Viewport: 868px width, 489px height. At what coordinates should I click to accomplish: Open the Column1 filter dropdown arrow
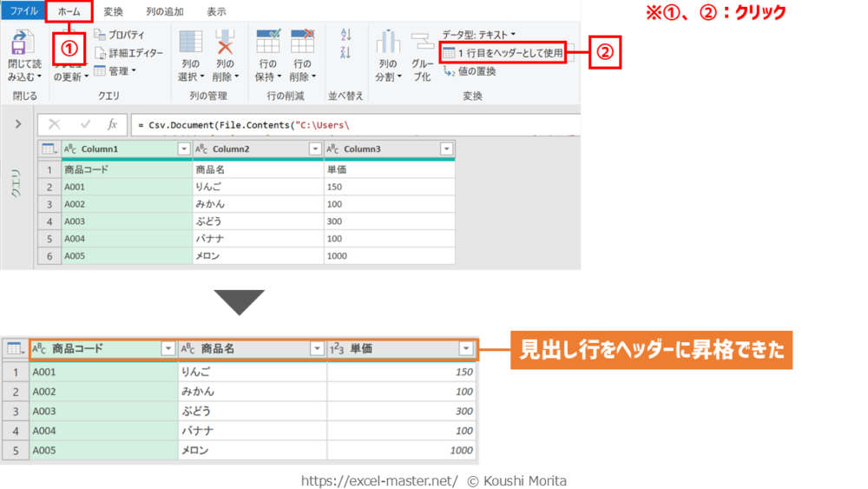pyautogui.click(x=183, y=149)
